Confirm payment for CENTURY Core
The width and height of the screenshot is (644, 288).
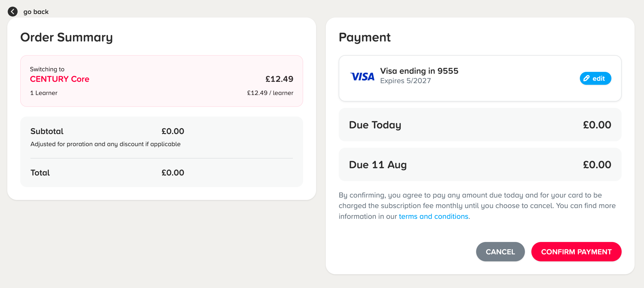[576, 252]
